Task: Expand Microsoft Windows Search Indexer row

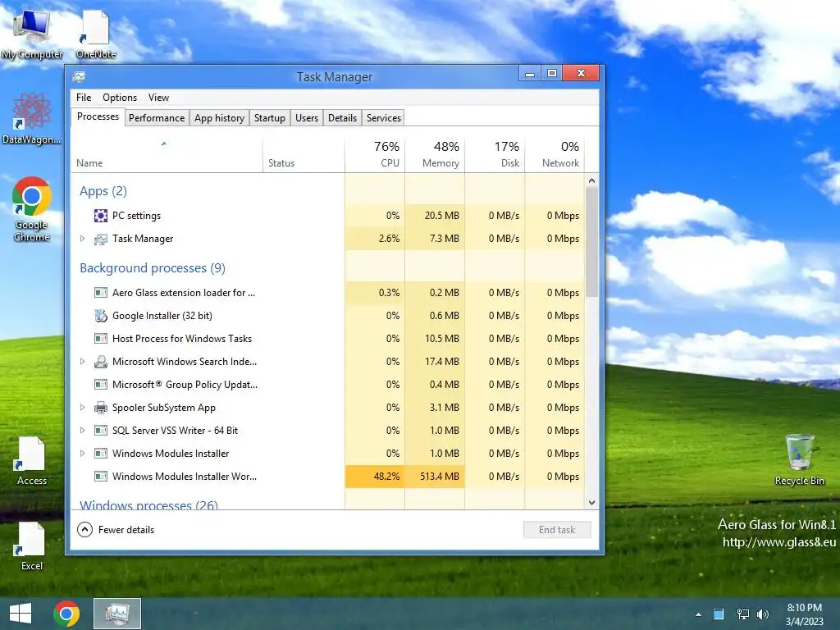Action: 83,362
